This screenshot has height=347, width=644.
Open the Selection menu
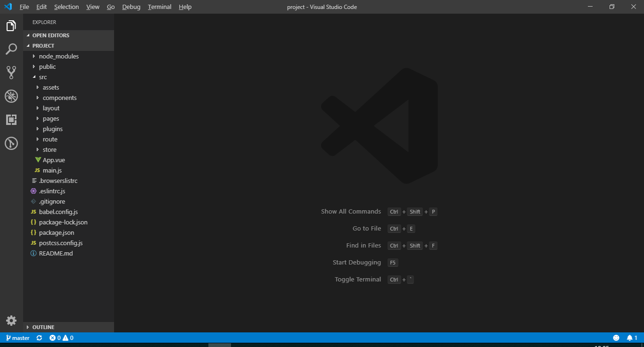(66, 7)
